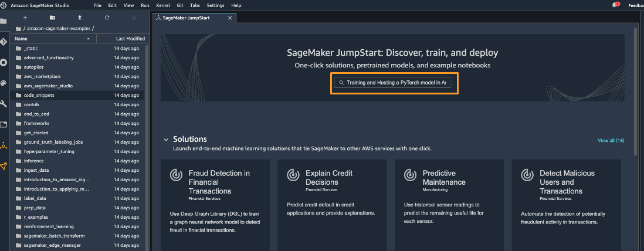Select the code_snippets folder
This screenshot has height=251, width=644.
[78, 96]
